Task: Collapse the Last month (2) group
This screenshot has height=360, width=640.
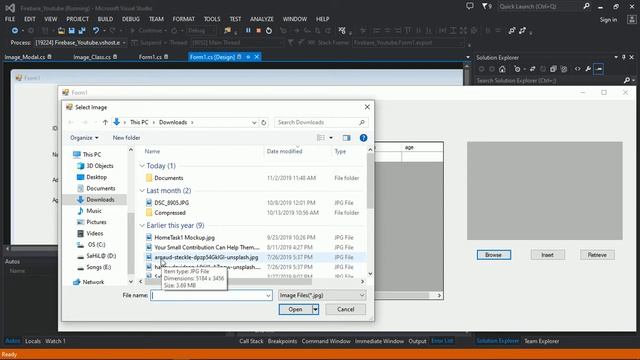Action: pyautogui.click(x=142, y=191)
